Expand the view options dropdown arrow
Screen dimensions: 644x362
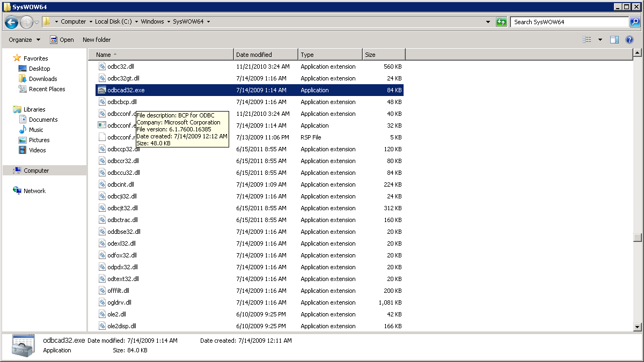(x=600, y=40)
